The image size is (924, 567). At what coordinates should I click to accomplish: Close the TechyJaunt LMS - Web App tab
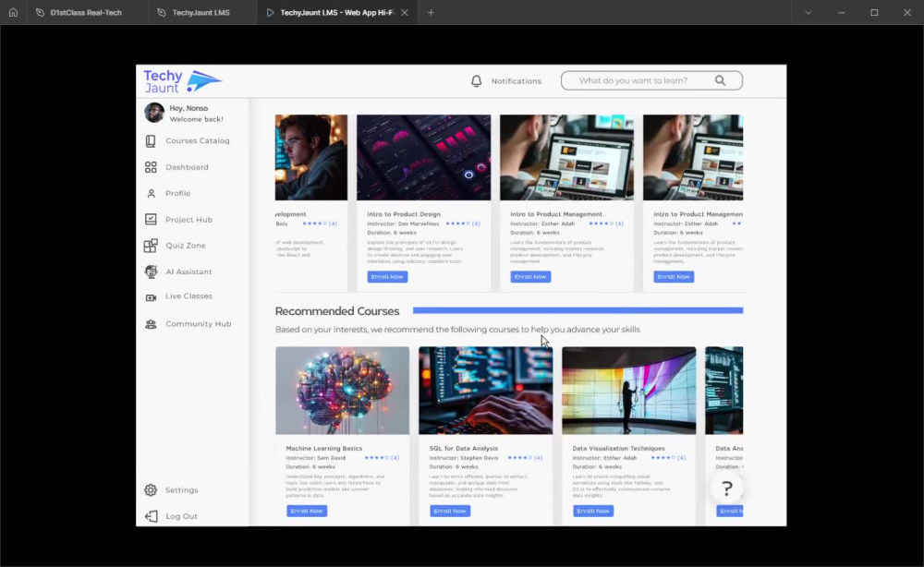coord(405,12)
